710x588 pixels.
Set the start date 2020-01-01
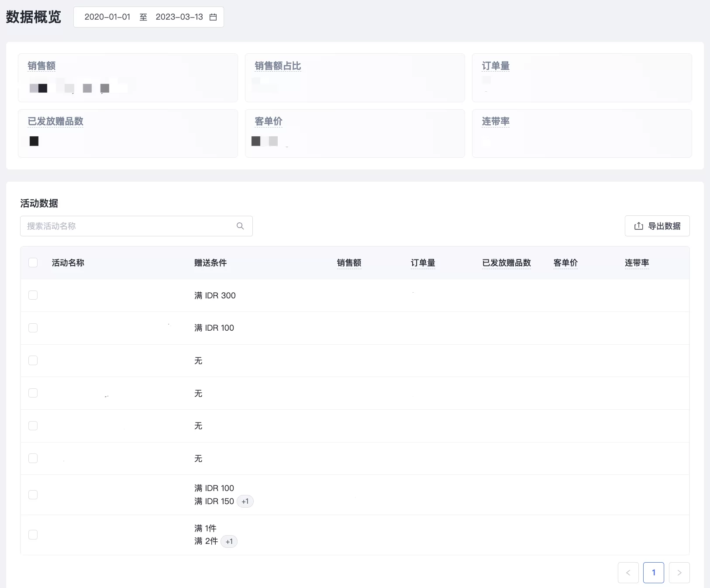click(x=107, y=17)
